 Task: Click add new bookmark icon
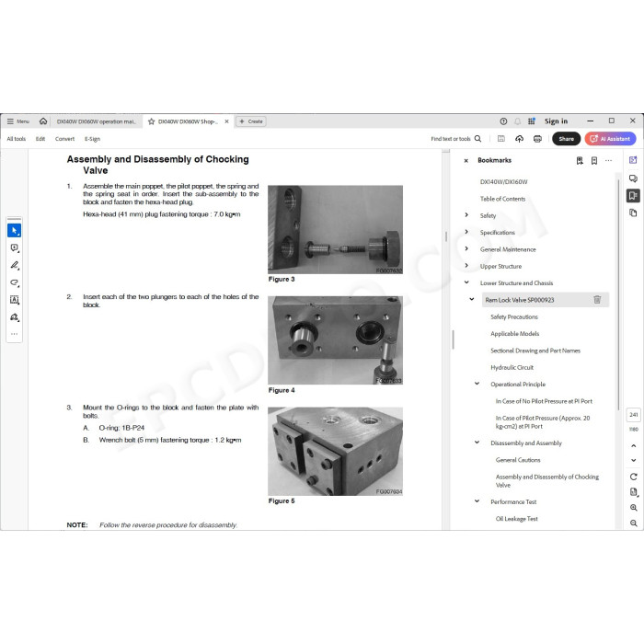click(x=594, y=161)
